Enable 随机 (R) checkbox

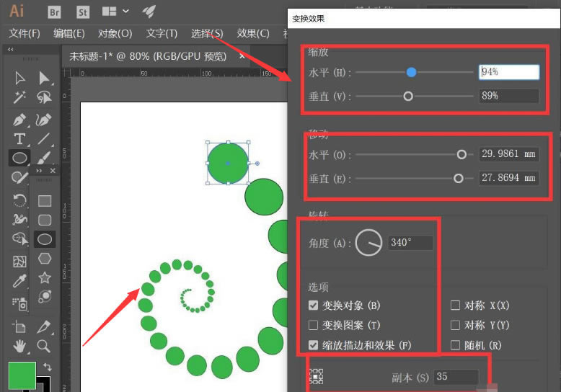click(455, 344)
